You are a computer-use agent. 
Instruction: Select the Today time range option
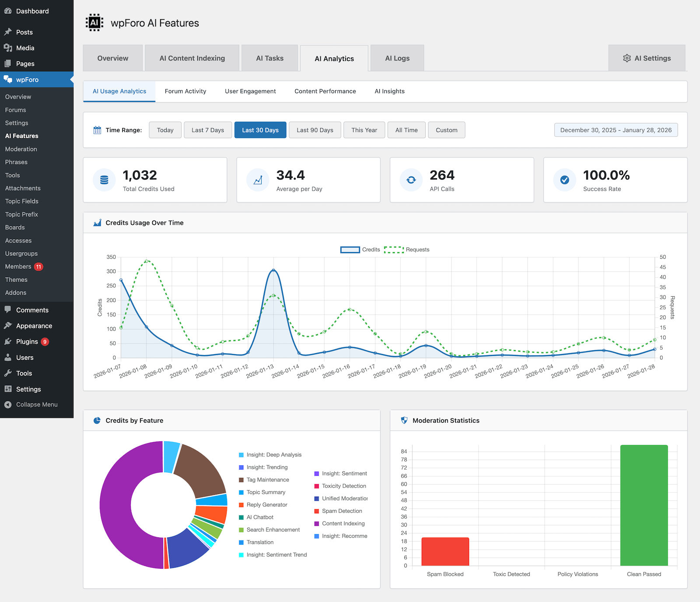165,129
